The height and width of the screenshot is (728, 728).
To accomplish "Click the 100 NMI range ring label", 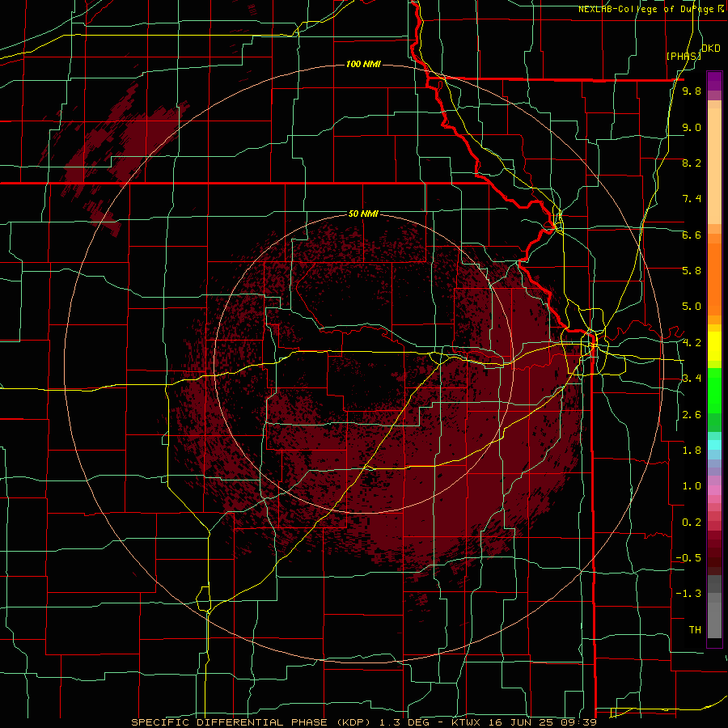I will (x=363, y=64).
